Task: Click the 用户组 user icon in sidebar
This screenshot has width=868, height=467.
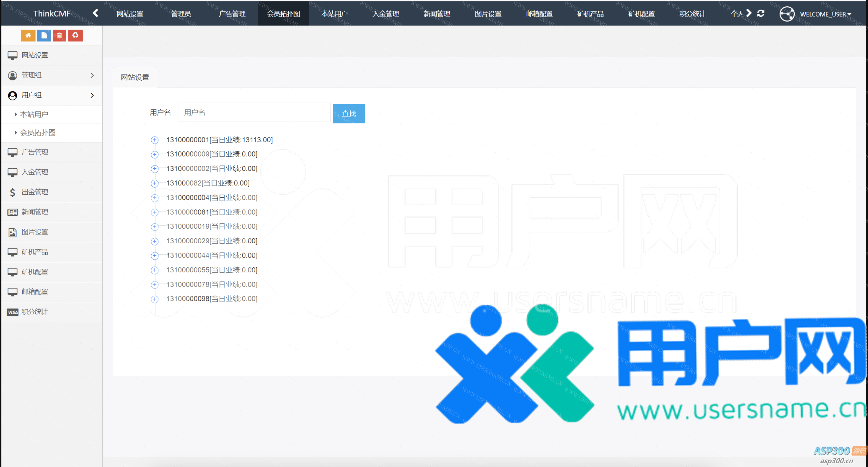Action: (x=13, y=95)
